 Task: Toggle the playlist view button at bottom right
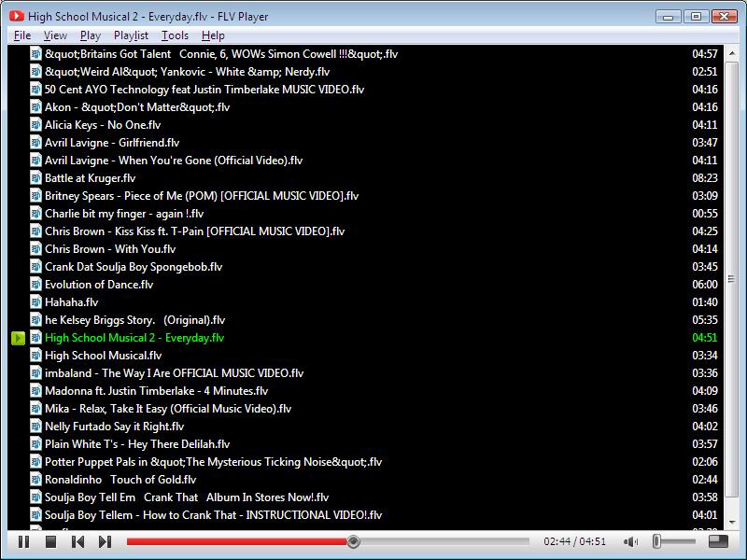[718, 541]
